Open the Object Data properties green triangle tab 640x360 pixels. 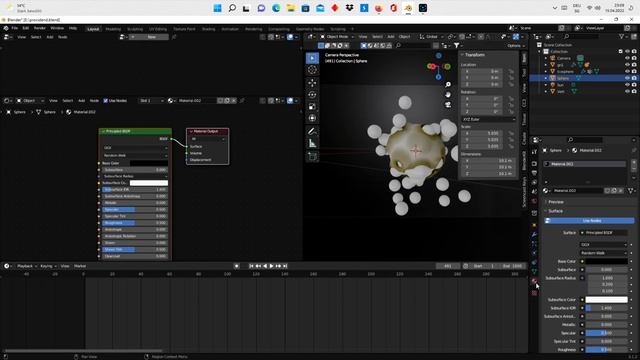point(534,271)
